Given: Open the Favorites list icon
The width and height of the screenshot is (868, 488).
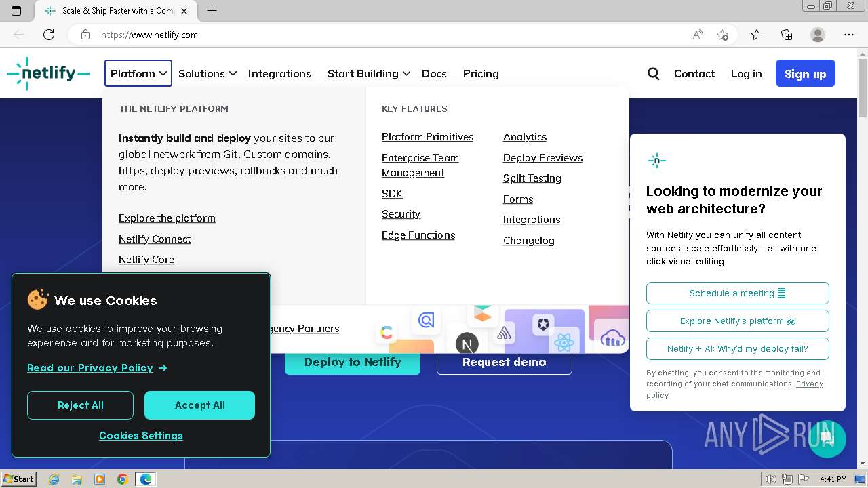Looking at the screenshot, I should 757,35.
